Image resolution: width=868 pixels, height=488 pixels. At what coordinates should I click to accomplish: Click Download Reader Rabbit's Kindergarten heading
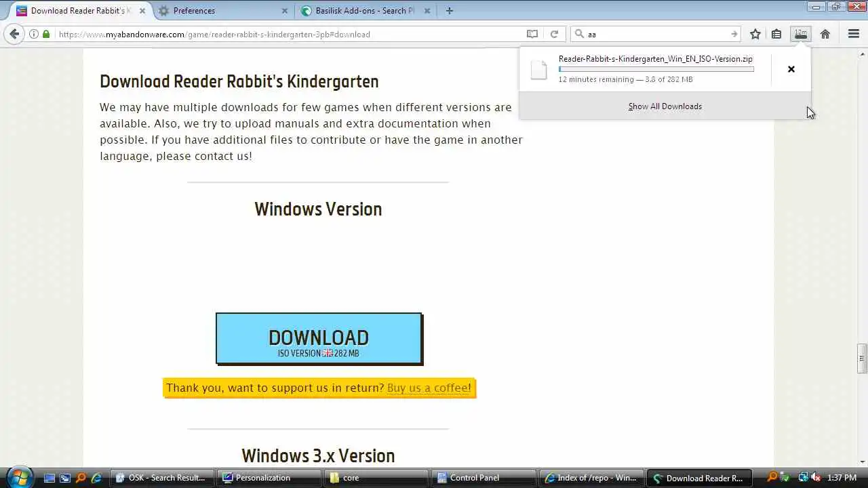point(239,81)
